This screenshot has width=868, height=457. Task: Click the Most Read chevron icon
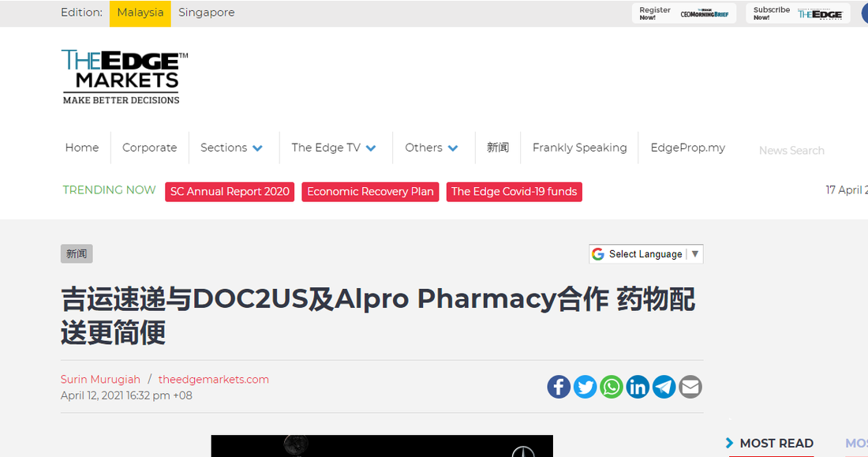(x=729, y=443)
